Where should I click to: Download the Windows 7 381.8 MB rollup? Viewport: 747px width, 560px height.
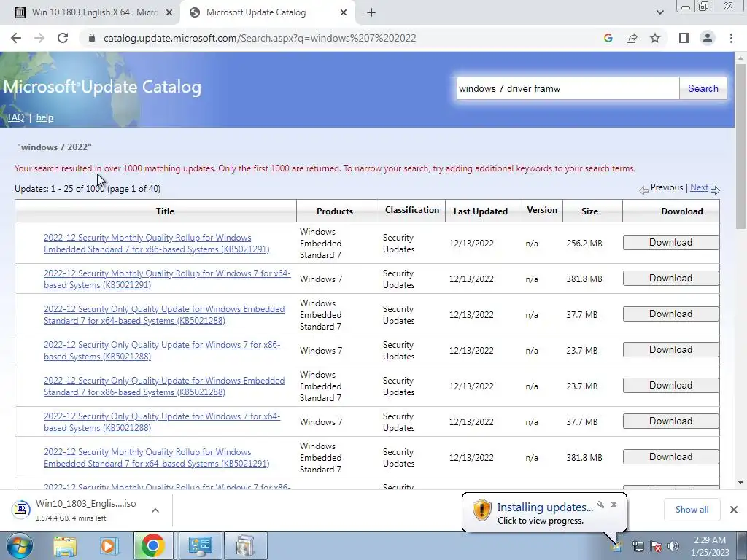[671, 278]
